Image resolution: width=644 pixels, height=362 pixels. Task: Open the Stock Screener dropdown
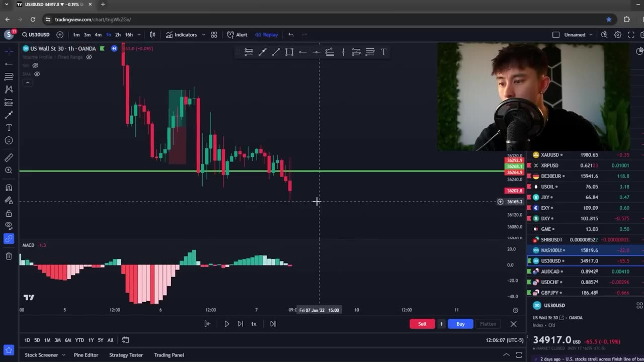45,355
